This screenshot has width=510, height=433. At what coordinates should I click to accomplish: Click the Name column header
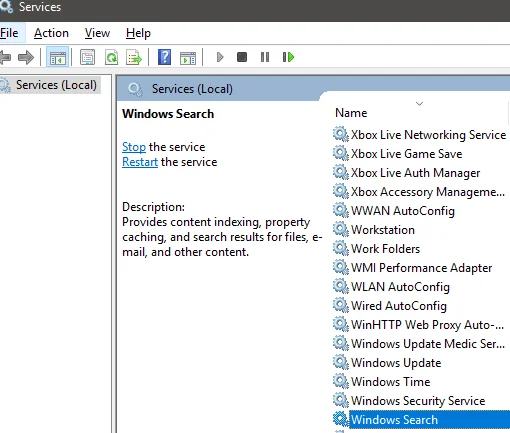tap(351, 113)
